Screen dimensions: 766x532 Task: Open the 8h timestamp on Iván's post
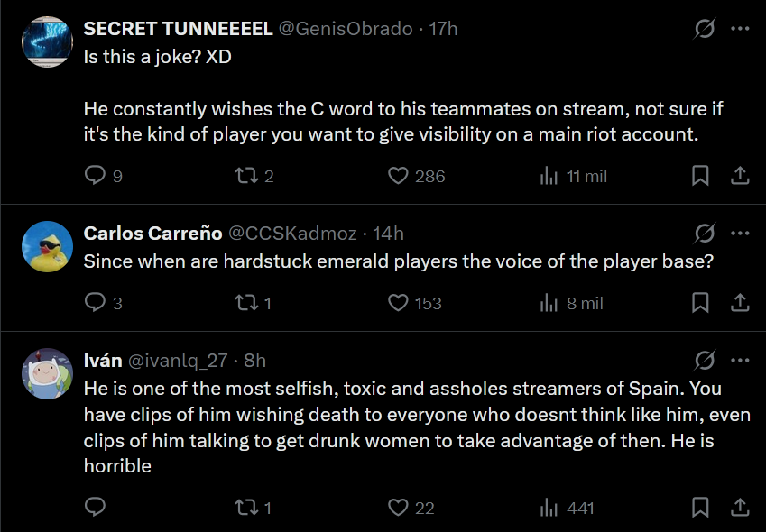click(254, 361)
